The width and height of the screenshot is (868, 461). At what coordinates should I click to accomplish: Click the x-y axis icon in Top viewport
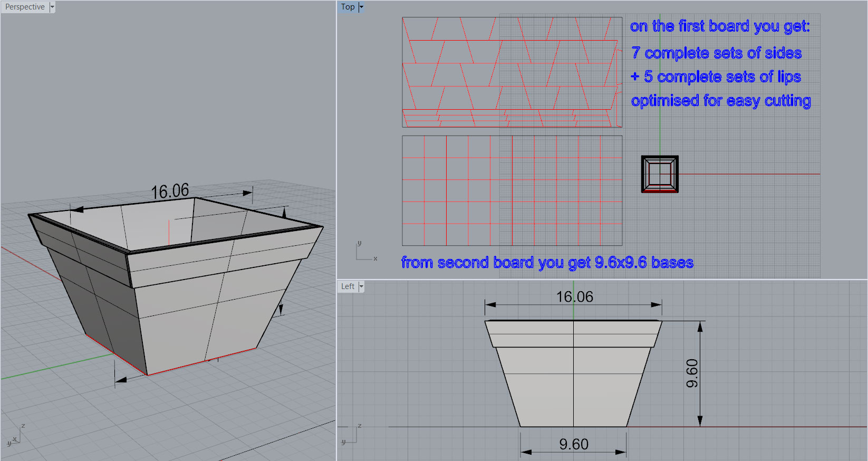pos(365,252)
